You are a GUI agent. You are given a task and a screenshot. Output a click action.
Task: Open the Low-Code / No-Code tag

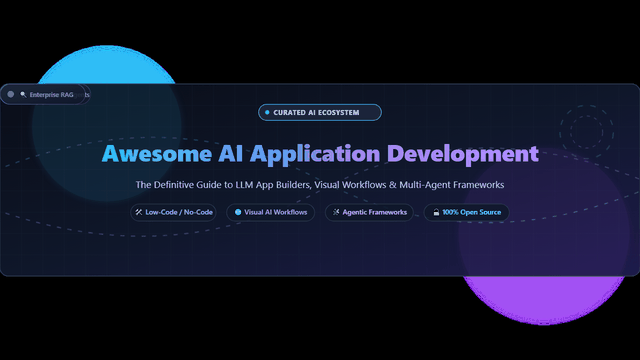tap(173, 212)
